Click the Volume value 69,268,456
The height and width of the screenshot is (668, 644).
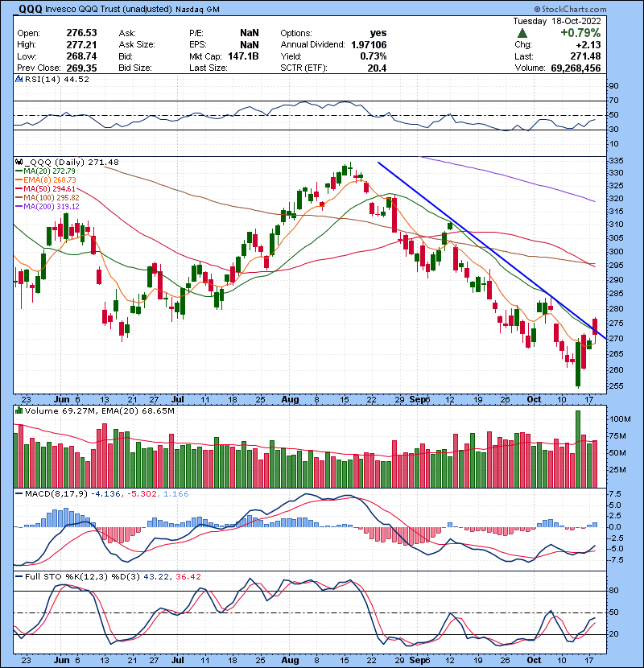[x=576, y=68]
